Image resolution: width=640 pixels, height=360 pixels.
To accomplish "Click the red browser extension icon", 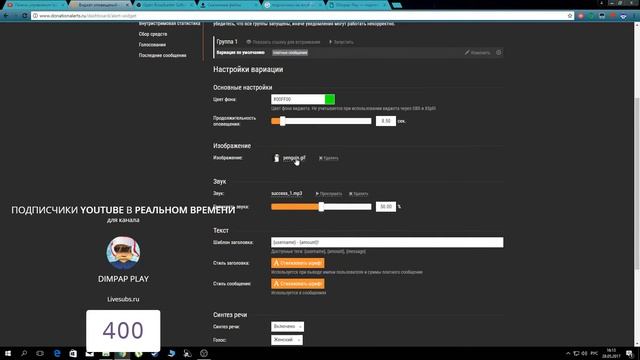I will (x=581, y=16).
